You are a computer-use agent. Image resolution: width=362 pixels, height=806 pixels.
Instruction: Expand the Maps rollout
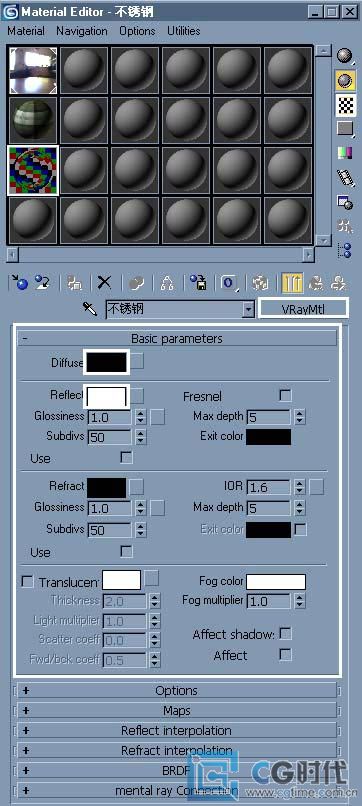click(x=177, y=710)
